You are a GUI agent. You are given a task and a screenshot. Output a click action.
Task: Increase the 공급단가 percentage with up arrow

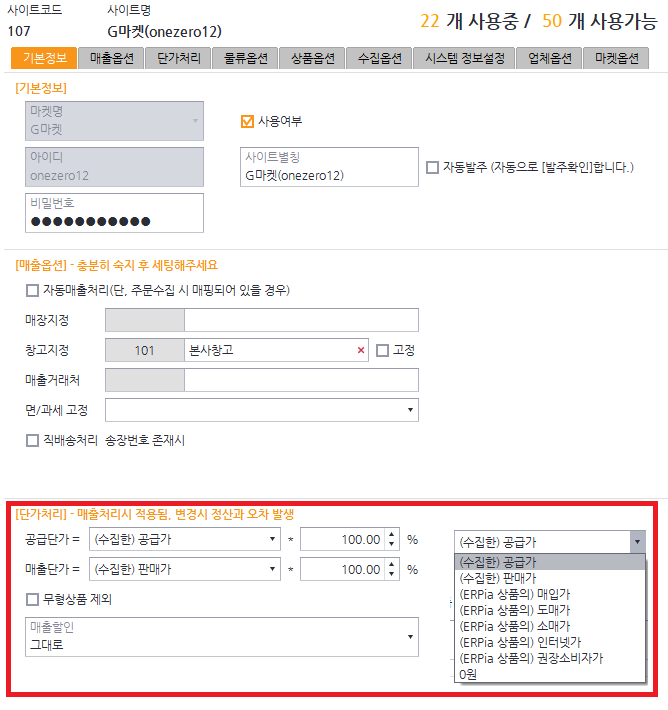pyautogui.click(x=392, y=534)
